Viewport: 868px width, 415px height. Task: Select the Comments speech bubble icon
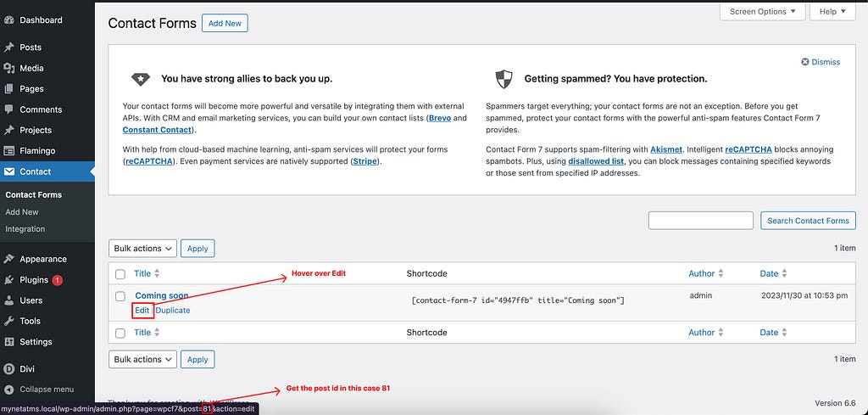(x=8, y=109)
